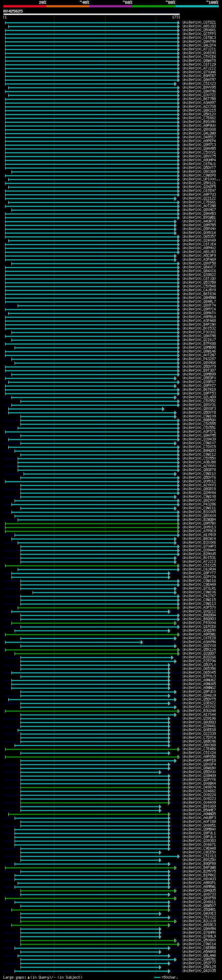This screenshot has height=980, width=222.
Task: Click the UniRef100_A9PEP4 label
Action: coord(199,141)
